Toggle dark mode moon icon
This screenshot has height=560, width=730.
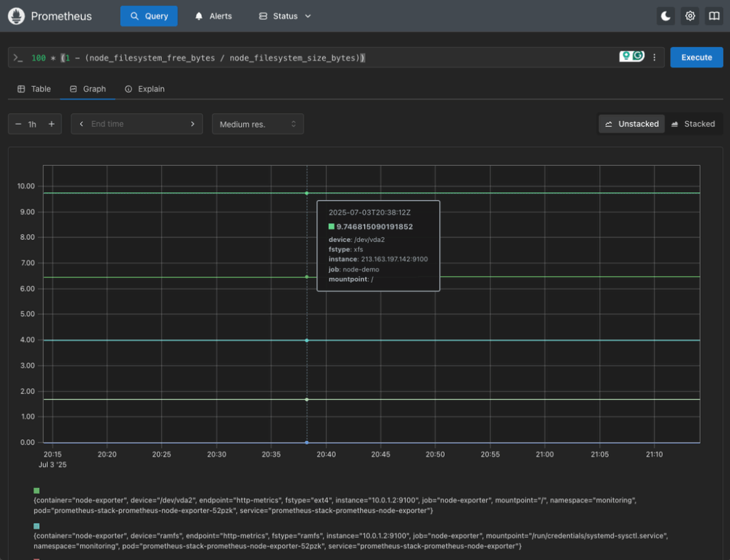(x=666, y=16)
